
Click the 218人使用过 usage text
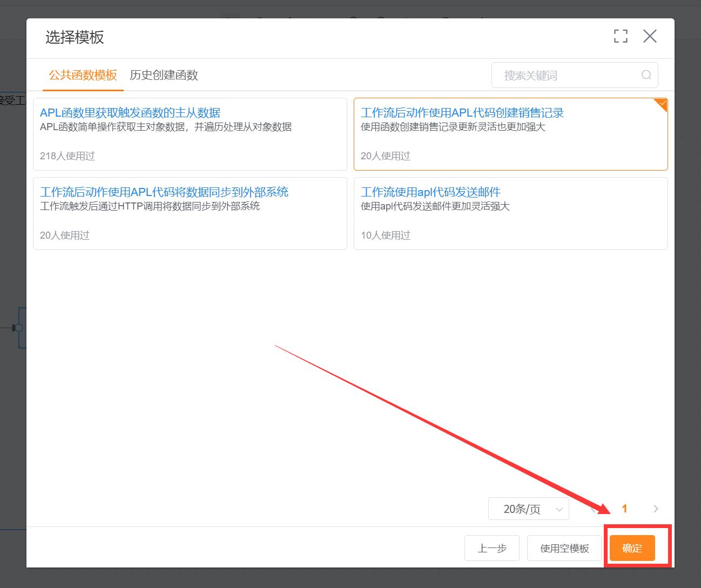coord(68,156)
